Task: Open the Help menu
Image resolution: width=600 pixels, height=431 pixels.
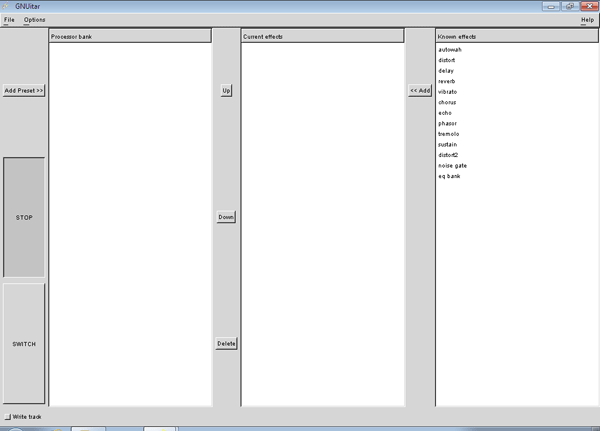Action: [x=587, y=20]
